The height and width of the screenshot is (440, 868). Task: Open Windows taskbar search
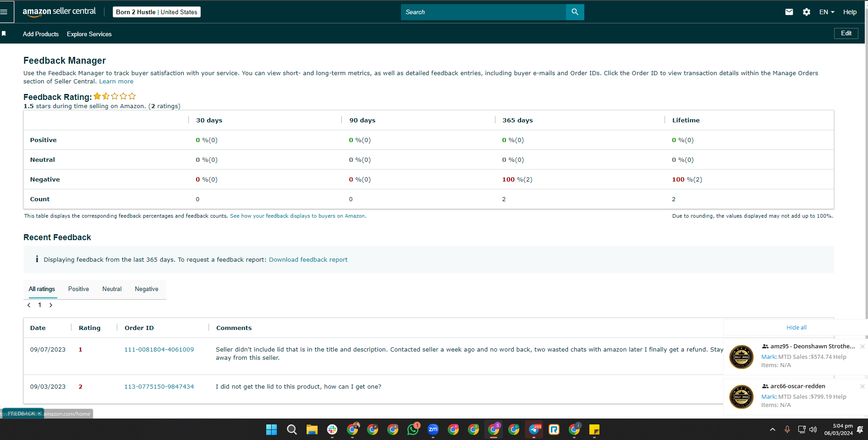[x=291, y=429]
